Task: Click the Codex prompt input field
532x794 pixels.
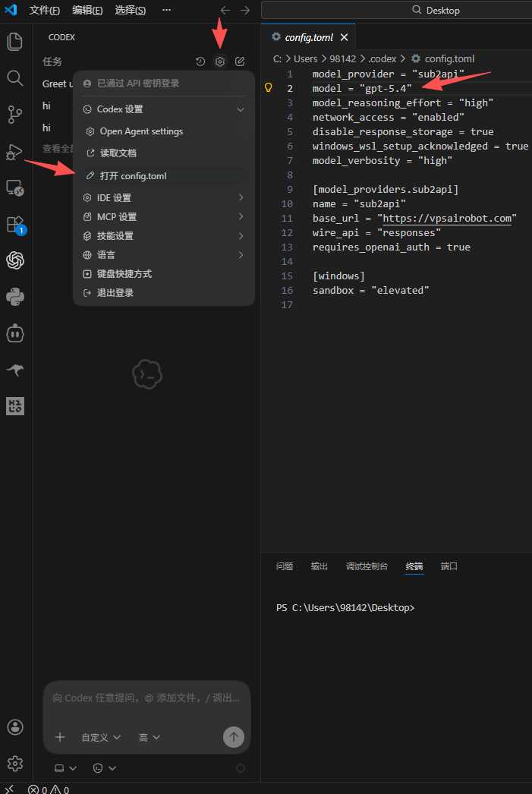Action: point(146,698)
